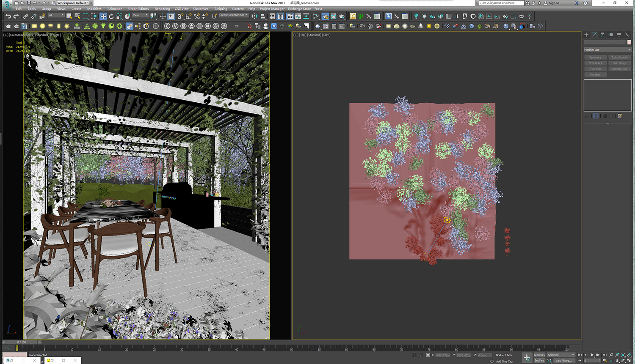Click the yellow sun light icon in second toolbar

tap(66, 26)
